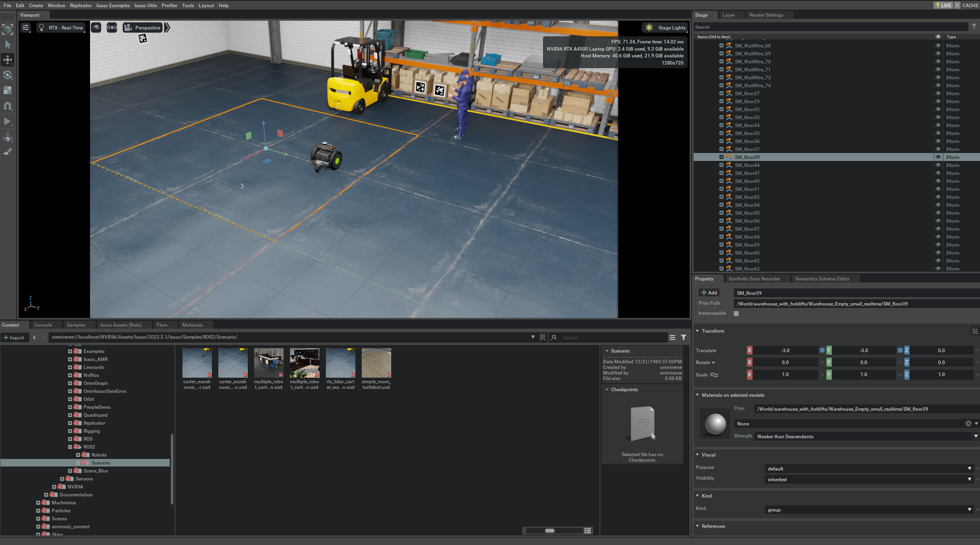The height and width of the screenshot is (545, 980).
Task: Toggle visibility of SM_floor39 prim
Action: point(938,157)
